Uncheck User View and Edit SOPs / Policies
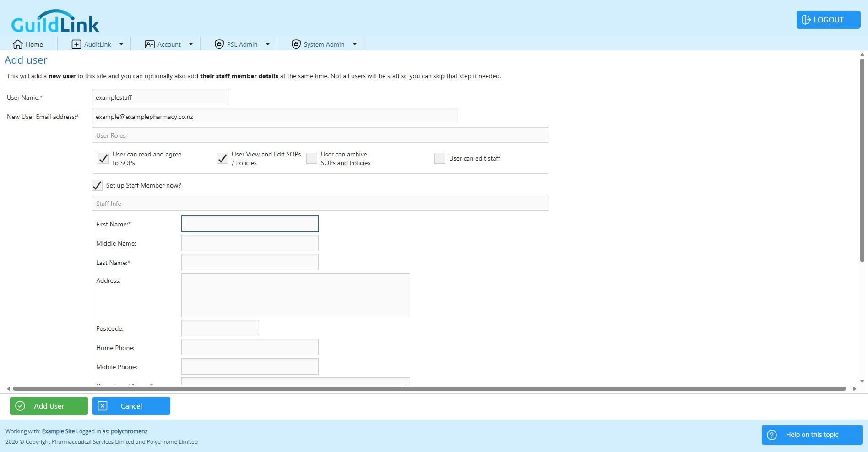This screenshot has width=868, height=452. (222, 158)
